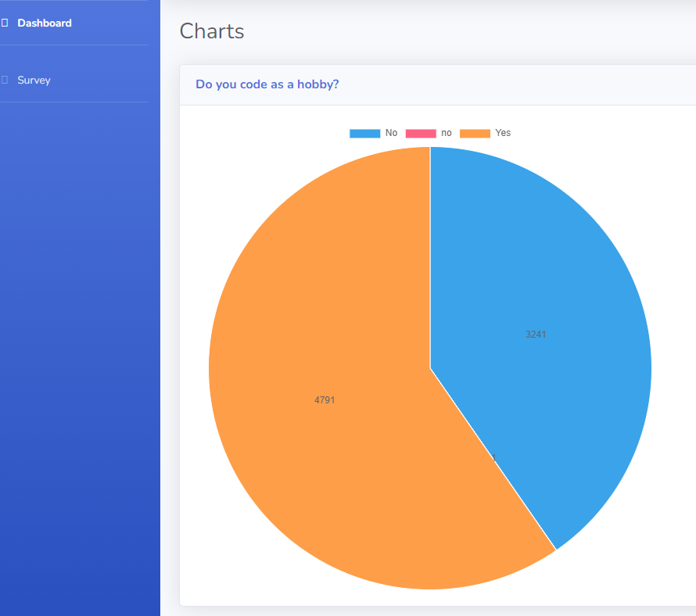The height and width of the screenshot is (616, 696).
Task: Click the center point of the pie chart
Action: pos(430,368)
